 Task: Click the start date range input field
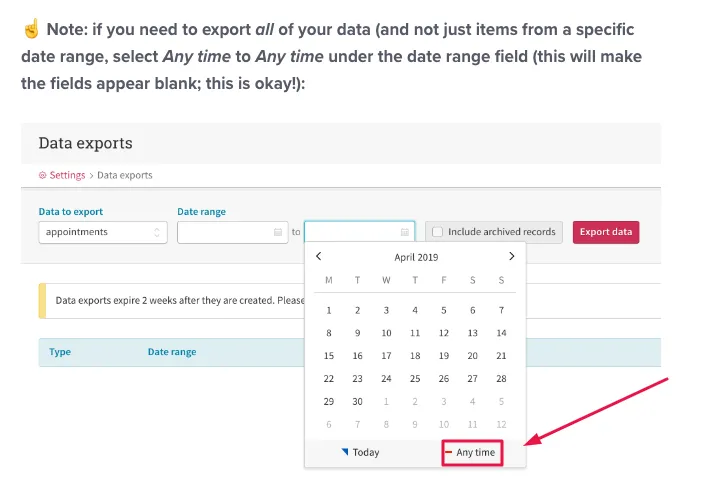[232, 232]
